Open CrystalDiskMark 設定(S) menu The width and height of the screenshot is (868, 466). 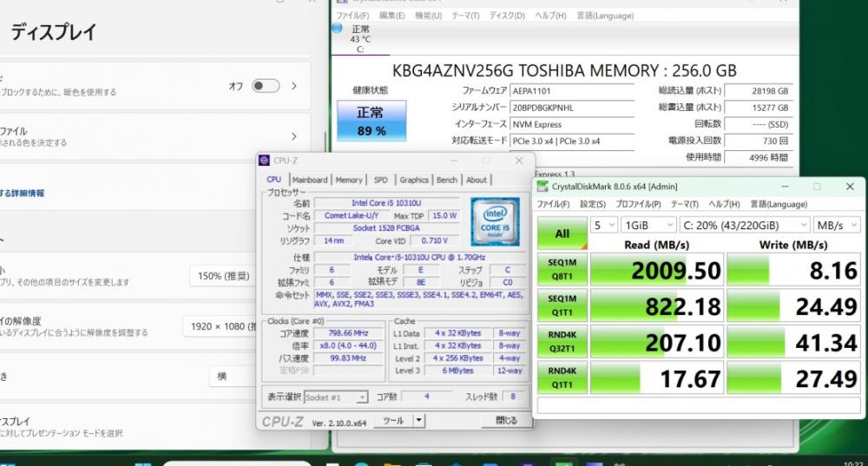pyautogui.click(x=592, y=204)
